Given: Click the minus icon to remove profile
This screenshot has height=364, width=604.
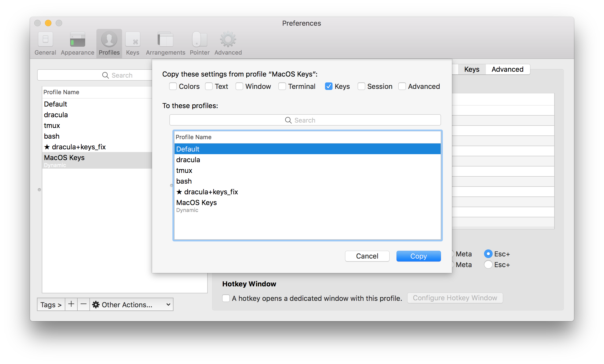Looking at the screenshot, I should coord(84,304).
